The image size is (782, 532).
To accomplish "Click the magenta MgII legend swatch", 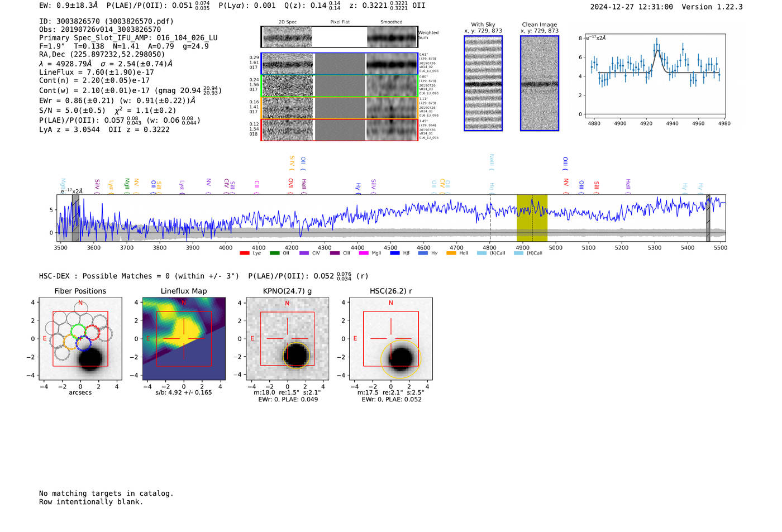I will pos(364,253).
